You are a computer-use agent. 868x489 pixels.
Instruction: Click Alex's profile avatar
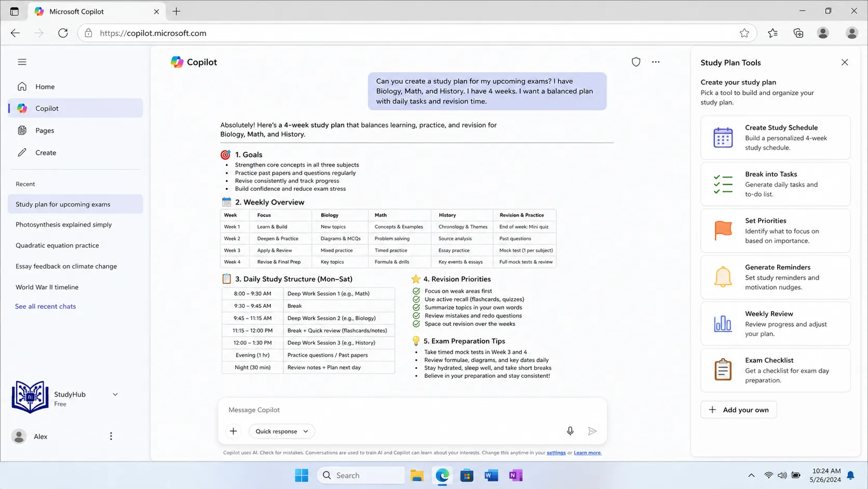pos(19,437)
